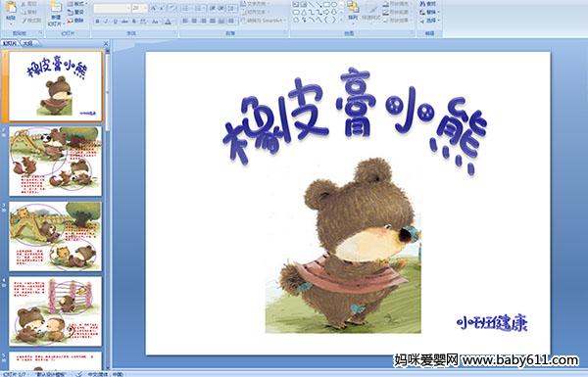
Task: Select the Find icon in the editing group
Action: (428, 4)
